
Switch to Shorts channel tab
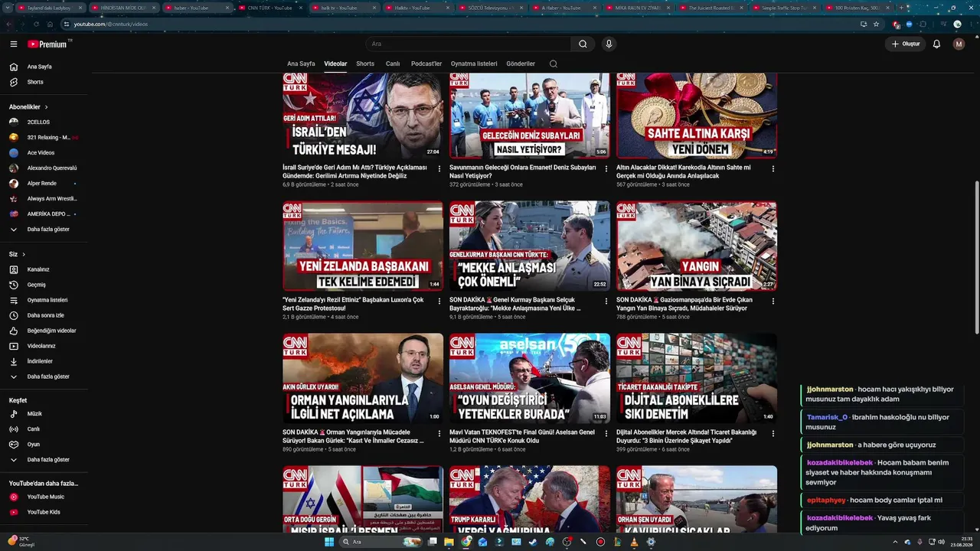(x=365, y=64)
